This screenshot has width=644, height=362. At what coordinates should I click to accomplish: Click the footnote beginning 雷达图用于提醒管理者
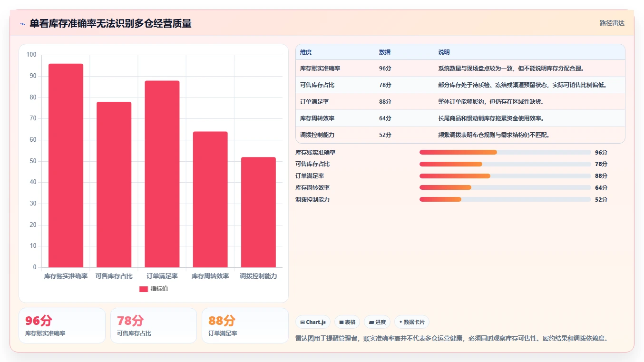click(x=452, y=339)
